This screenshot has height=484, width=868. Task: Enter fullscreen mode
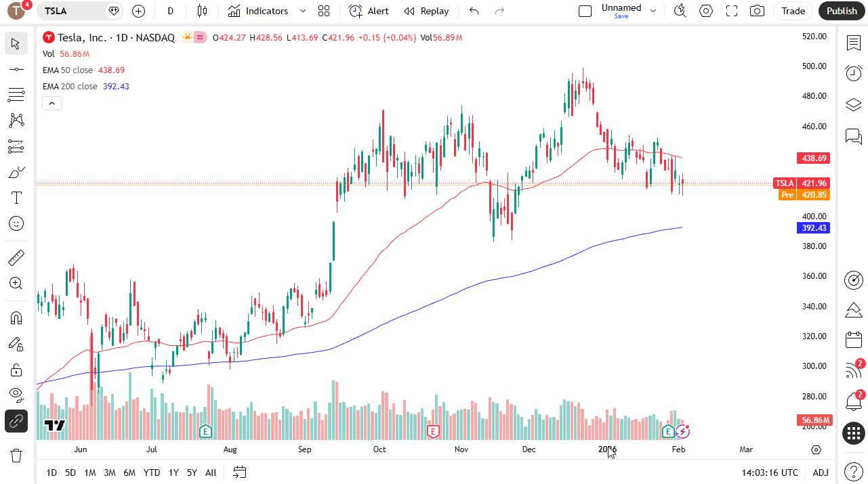pyautogui.click(x=732, y=11)
